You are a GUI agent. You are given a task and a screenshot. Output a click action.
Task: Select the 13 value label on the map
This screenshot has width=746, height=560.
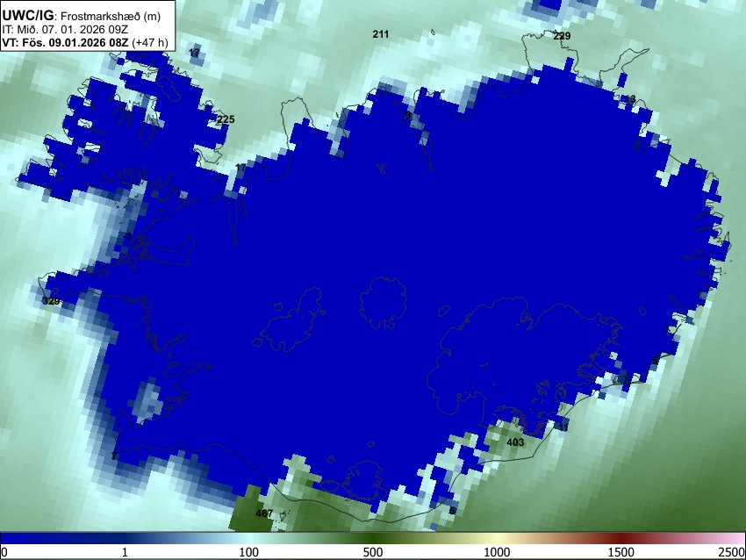(630, 99)
